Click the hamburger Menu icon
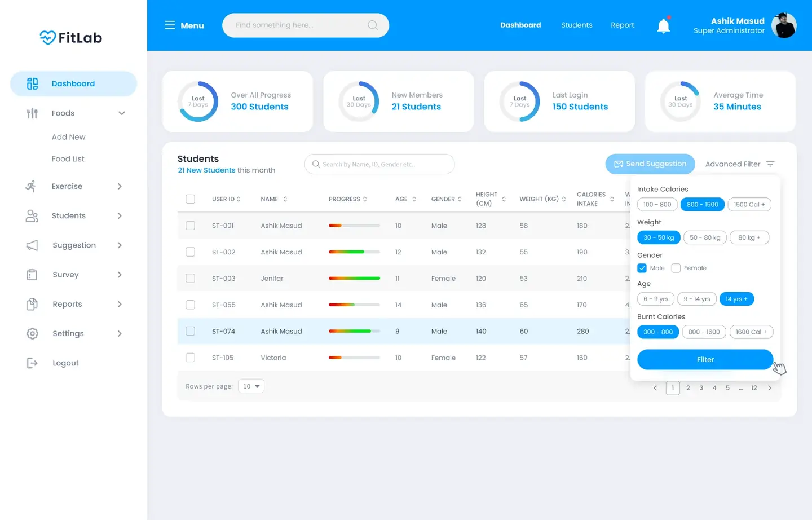The height and width of the screenshot is (520, 812). click(170, 25)
